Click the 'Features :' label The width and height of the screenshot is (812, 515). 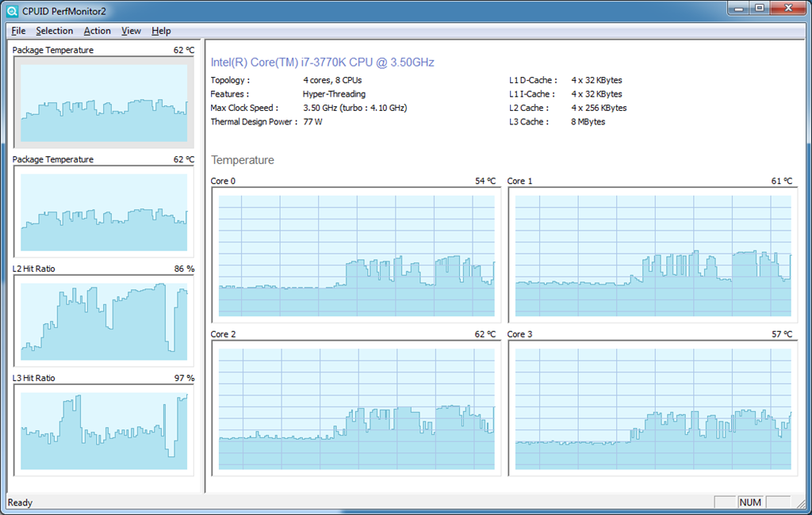[x=229, y=94]
